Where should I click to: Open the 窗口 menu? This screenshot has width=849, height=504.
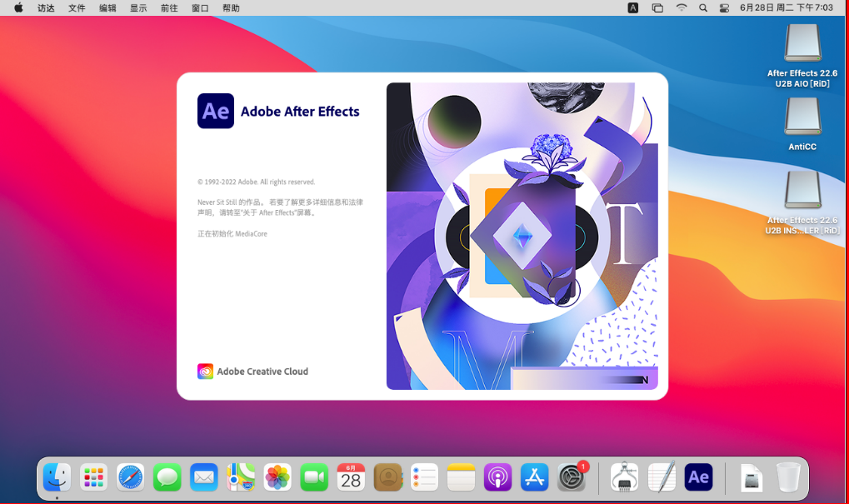(200, 8)
